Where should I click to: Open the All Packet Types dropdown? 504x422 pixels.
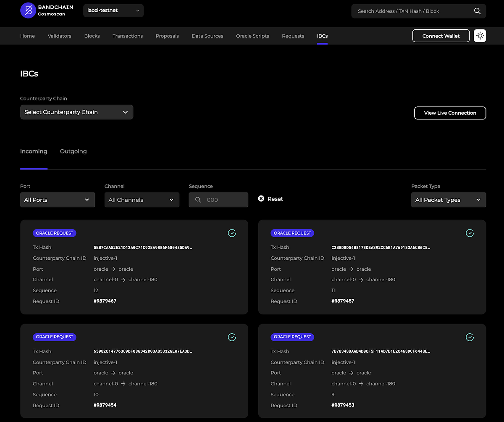point(449,200)
